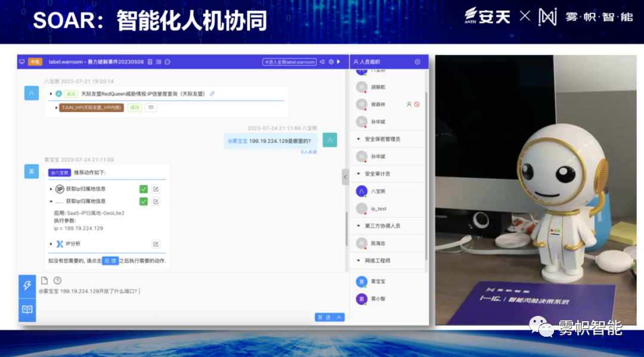Select member 胡振乾
The height and width of the screenshot is (357, 644).
tap(388, 87)
